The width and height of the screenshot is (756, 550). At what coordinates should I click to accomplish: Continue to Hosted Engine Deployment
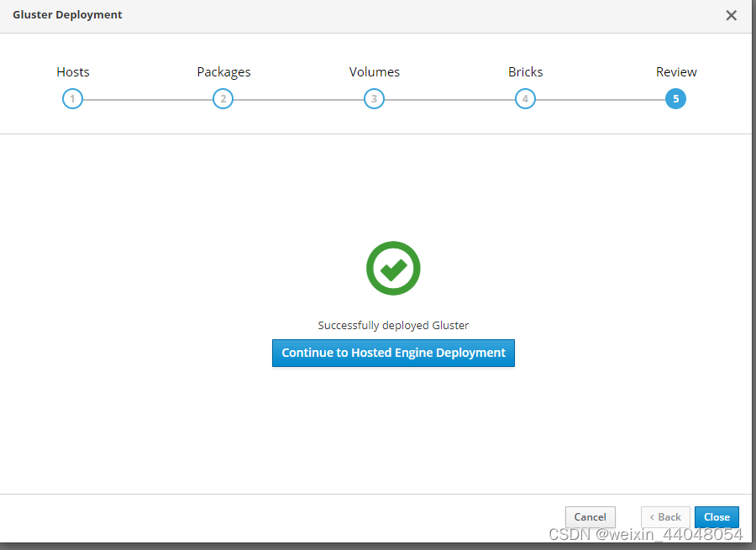pyautogui.click(x=393, y=353)
